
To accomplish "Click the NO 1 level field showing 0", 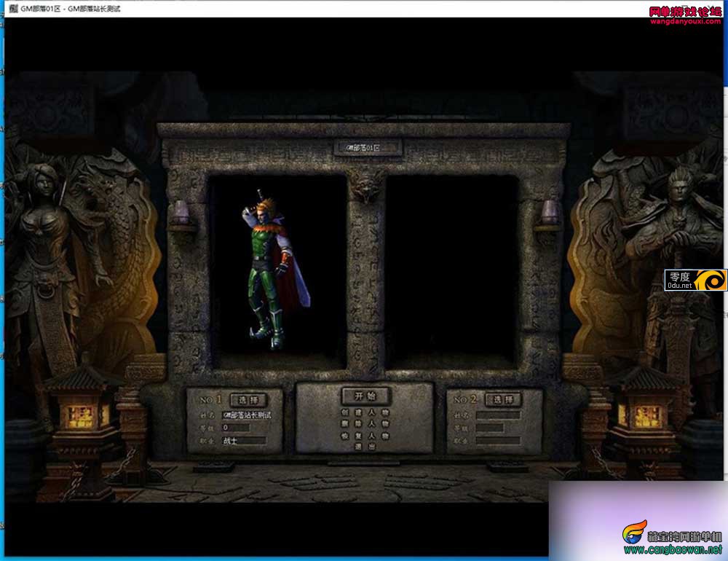I will [x=235, y=428].
